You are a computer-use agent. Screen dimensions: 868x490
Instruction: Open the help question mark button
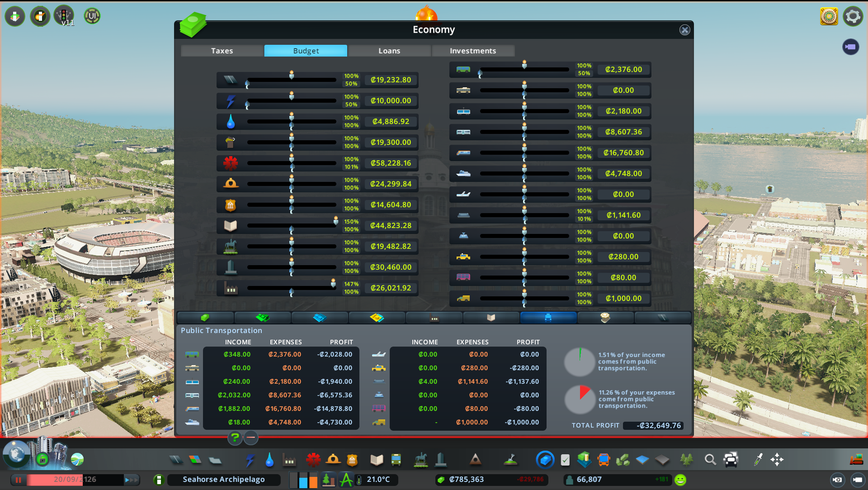[235, 438]
